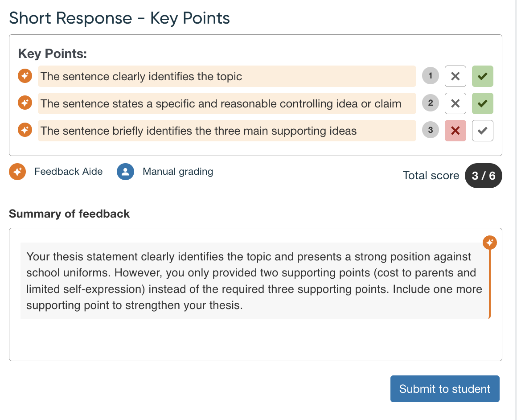Click sparkle icon beside controlling idea key point
Screen dimensions: 517x420
point(25,103)
